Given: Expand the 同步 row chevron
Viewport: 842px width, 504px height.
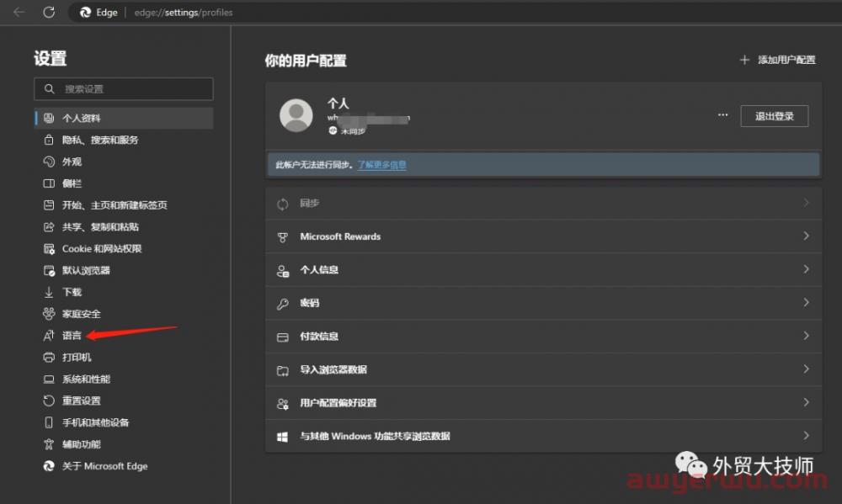Looking at the screenshot, I should (x=806, y=202).
